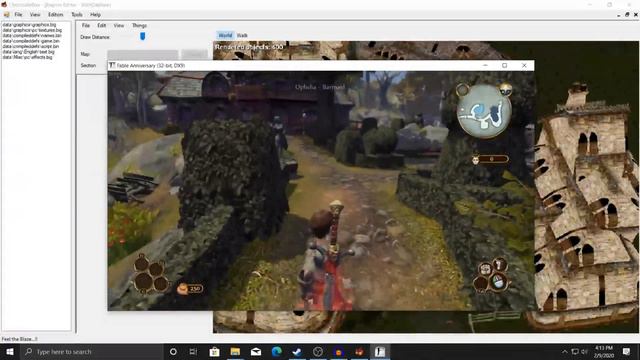Viewport: 640px width, 360px height.
Task: Open the Windows Start menu
Action: 10,351
